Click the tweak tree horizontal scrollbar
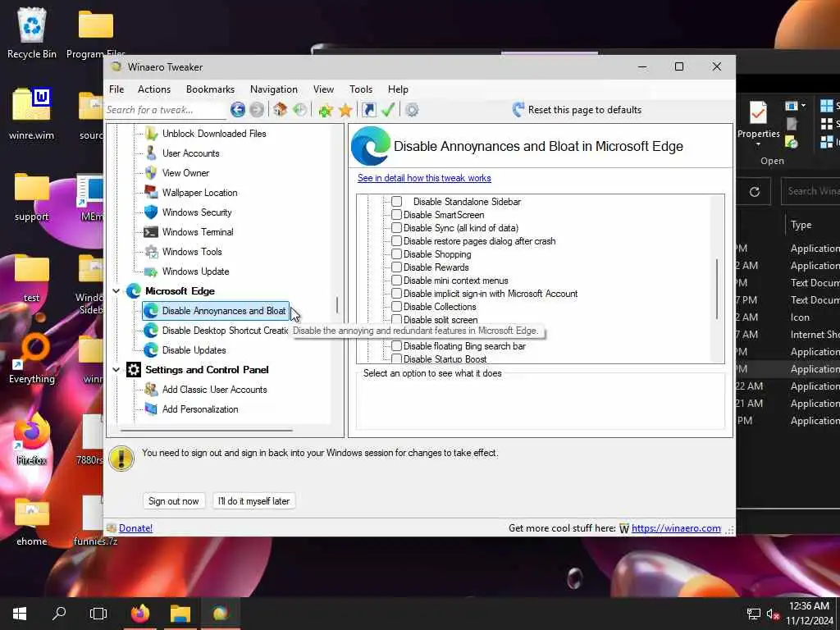 (207, 430)
